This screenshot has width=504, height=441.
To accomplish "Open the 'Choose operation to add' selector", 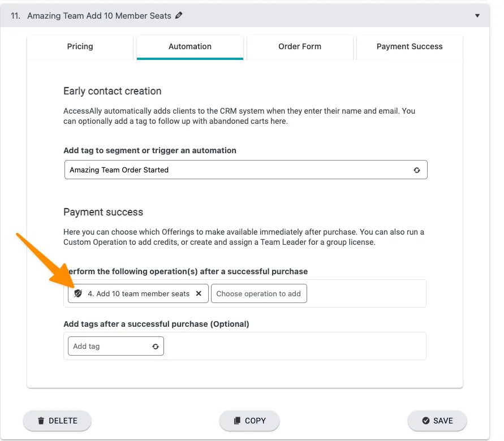I will [259, 293].
